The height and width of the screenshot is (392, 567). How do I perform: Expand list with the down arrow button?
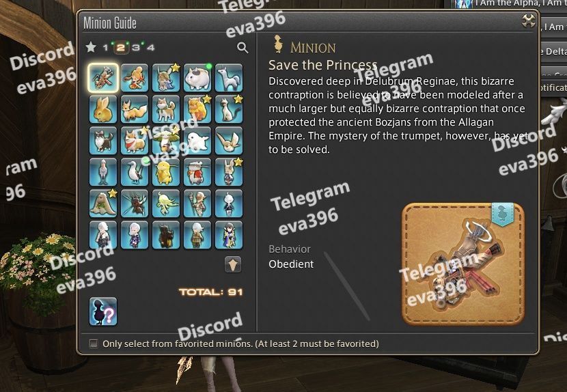[x=233, y=264]
